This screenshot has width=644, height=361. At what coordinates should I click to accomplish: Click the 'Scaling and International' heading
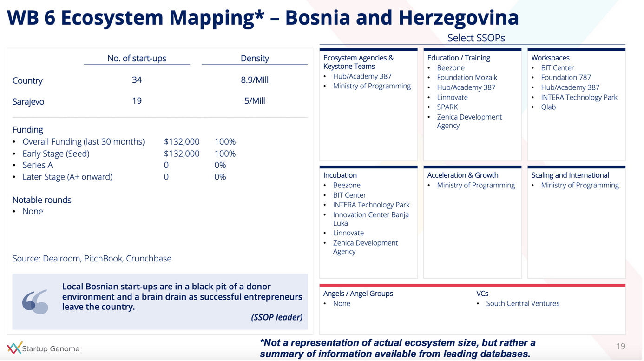[x=570, y=175]
